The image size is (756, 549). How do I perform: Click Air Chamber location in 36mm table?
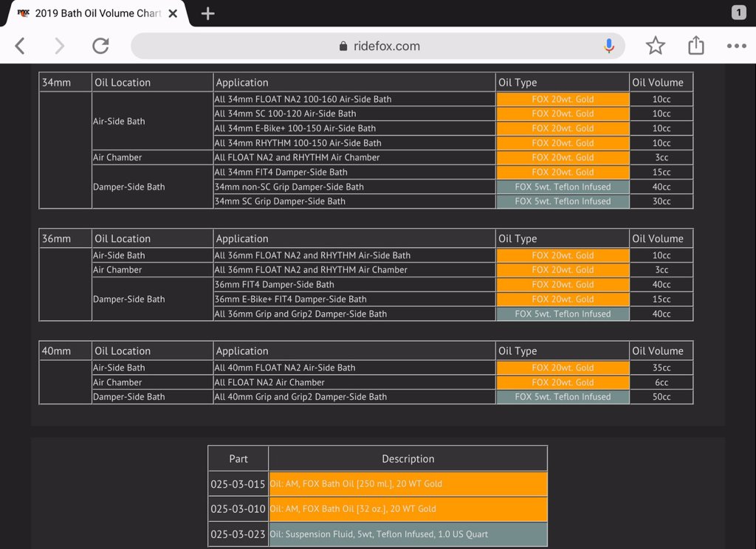coord(117,270)
